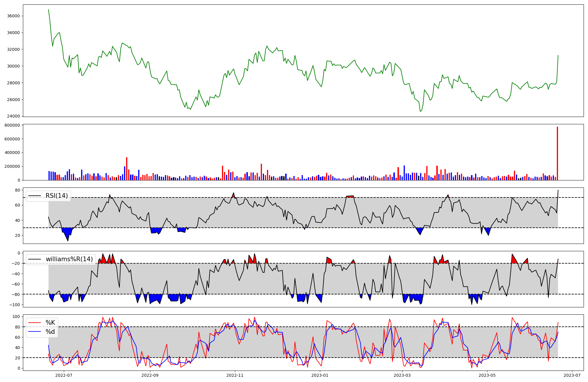
Task: Click the 2022-09 date axis label
Action: [x=150, y=375]
